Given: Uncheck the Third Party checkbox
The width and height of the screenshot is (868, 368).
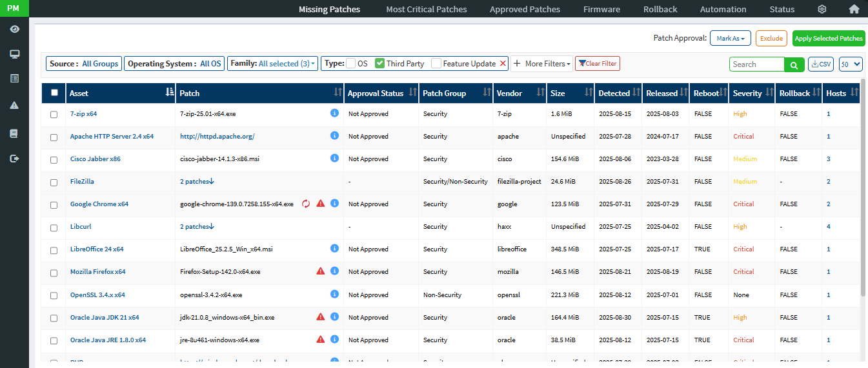Looking at the screenshot, I should pos(380,63).
